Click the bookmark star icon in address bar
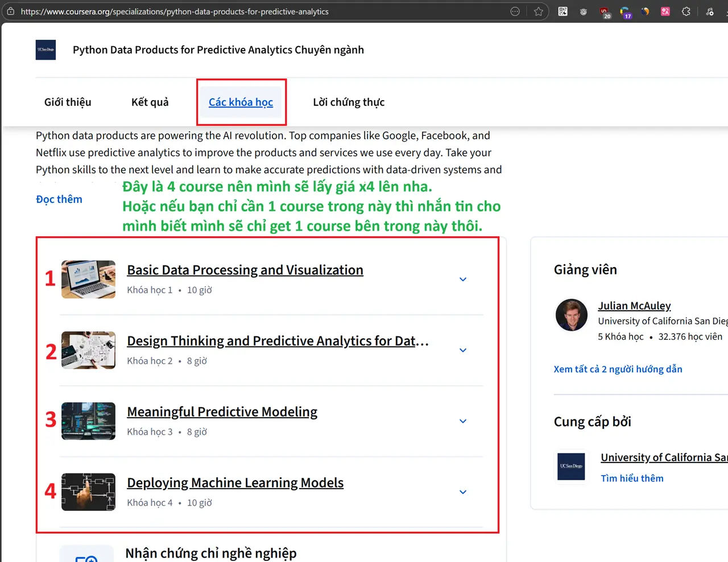This screenshot has height=562, width=728. [x=538, y=11]
